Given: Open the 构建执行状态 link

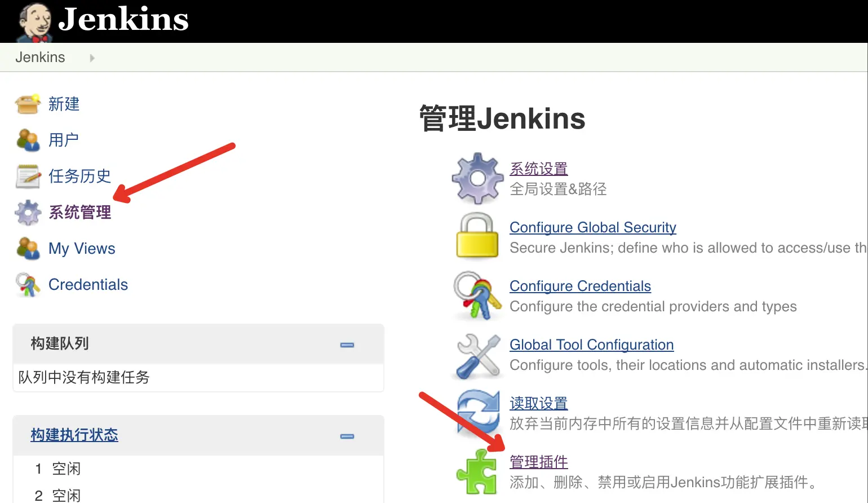Looking at the screenshot, I should (74, 435).
